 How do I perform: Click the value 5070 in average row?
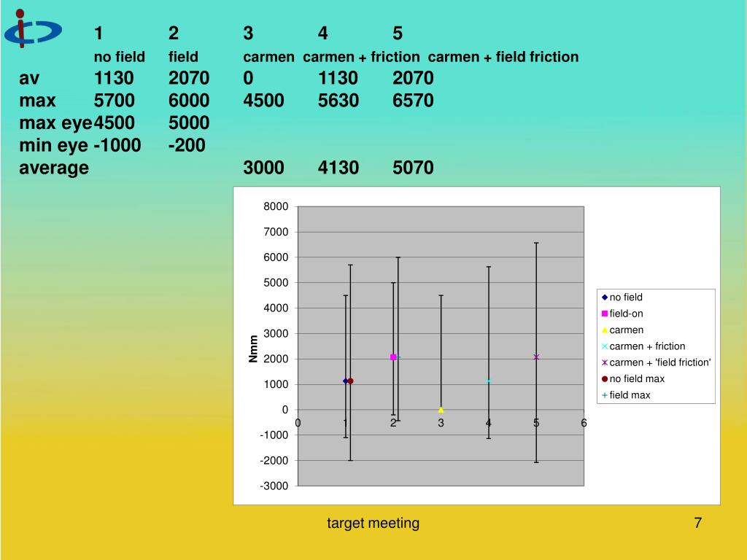(x=413, y=168)
